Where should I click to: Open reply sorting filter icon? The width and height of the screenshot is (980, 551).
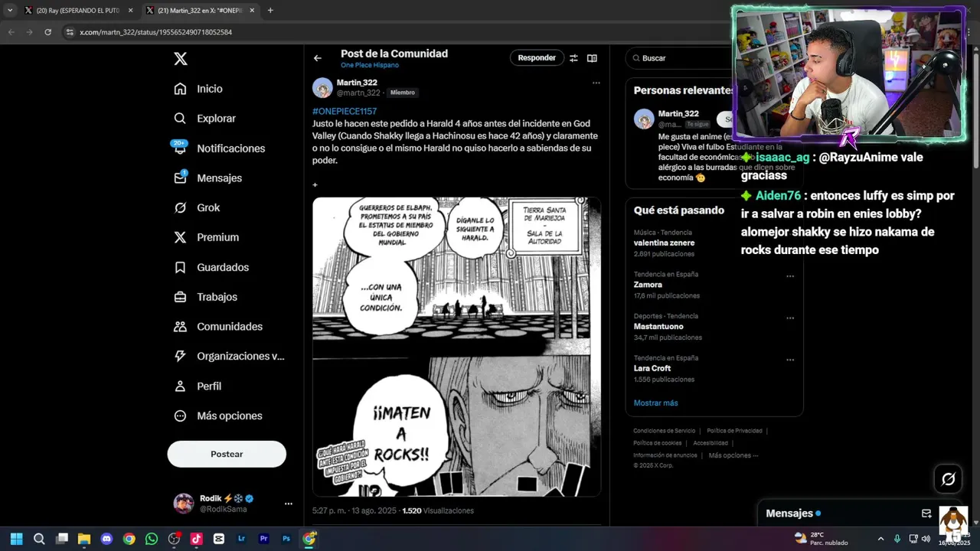coord(573,58)
